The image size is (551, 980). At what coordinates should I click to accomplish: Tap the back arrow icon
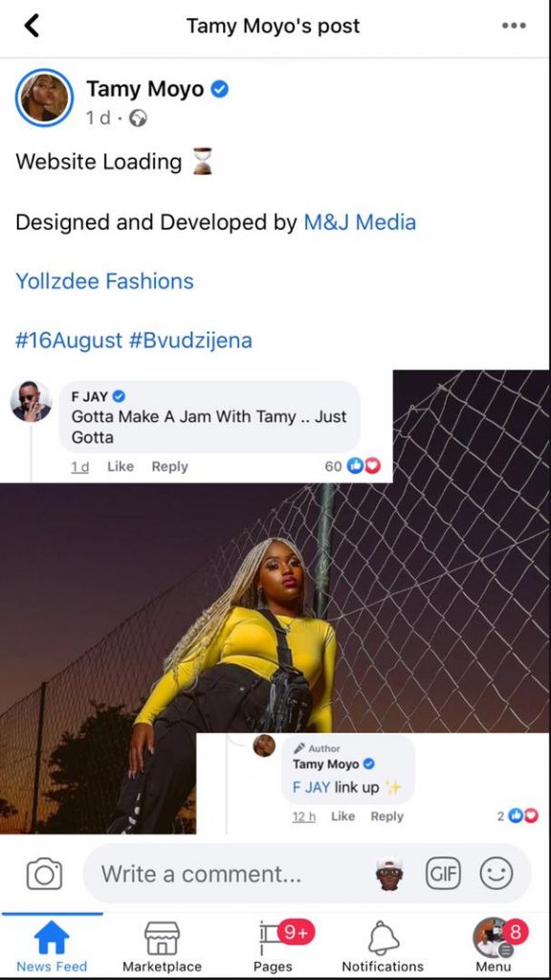[x=32, y=26]
